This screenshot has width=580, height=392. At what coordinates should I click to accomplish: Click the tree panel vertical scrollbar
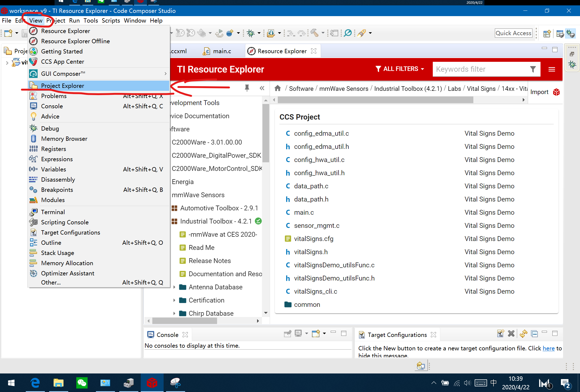pos(266,133)
